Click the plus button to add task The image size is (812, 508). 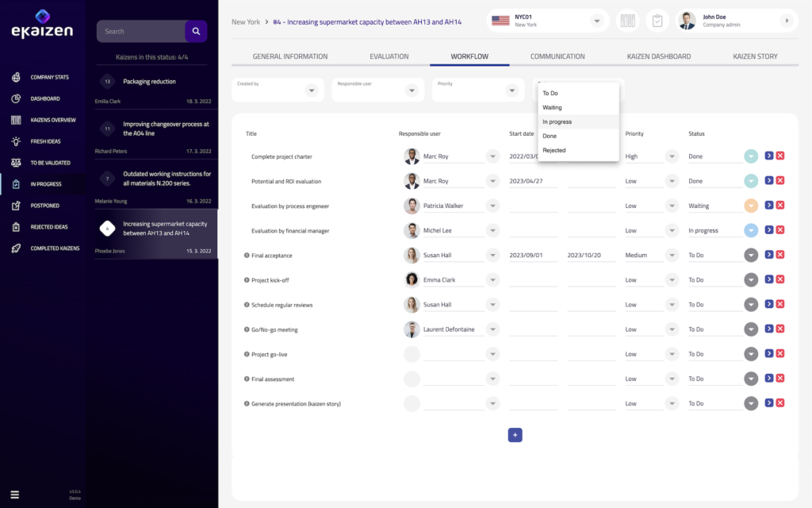coord(515,435)
